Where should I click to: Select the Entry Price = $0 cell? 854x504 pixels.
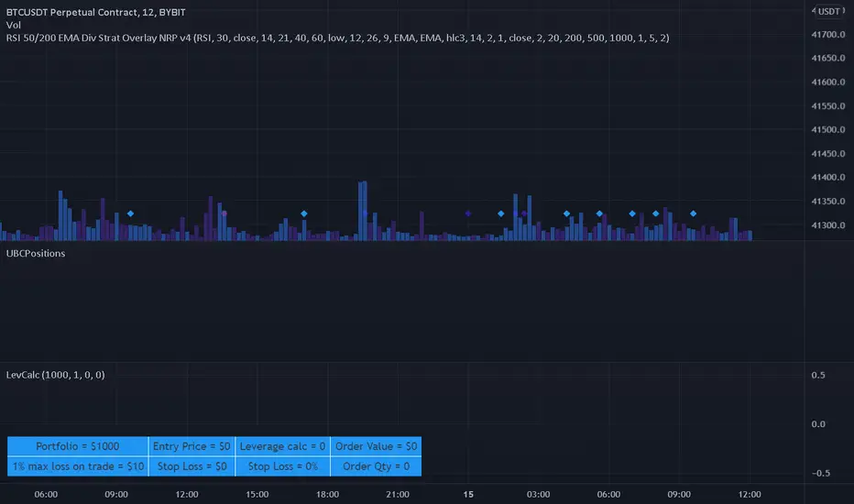tap(192, 446)
